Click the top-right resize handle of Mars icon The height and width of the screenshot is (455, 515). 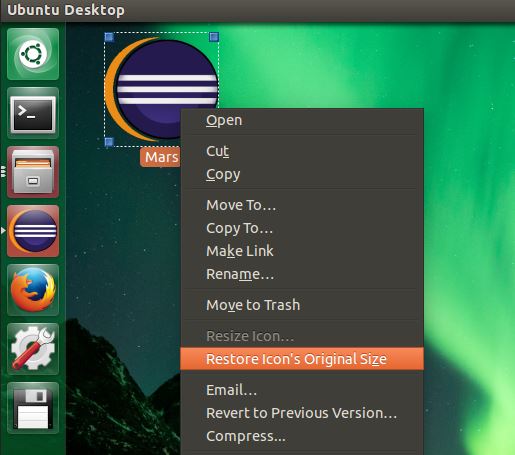(214, 37)
